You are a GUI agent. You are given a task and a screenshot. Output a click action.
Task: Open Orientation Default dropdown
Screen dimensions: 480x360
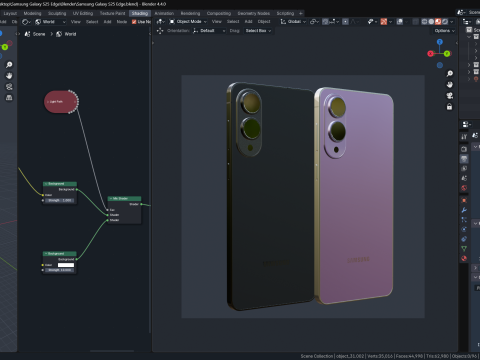click(x=209, y=31)
